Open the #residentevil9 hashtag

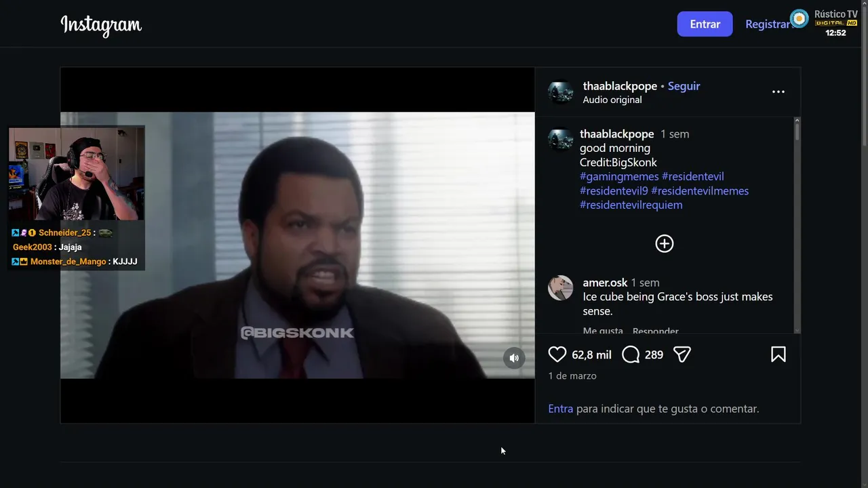(x=614, y=190)
